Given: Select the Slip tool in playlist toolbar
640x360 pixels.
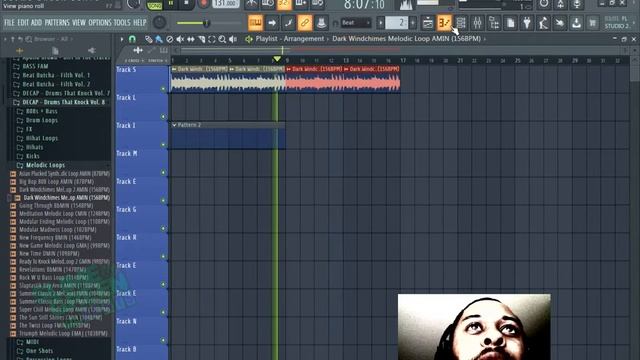Looking at the screenshot, I should 190,39.
